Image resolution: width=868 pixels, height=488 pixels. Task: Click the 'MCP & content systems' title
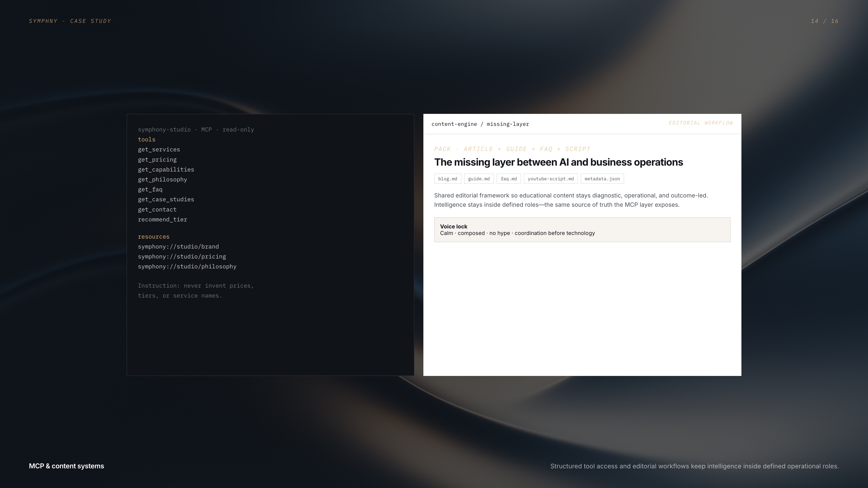pyautogui.click(x=66, y=466)
